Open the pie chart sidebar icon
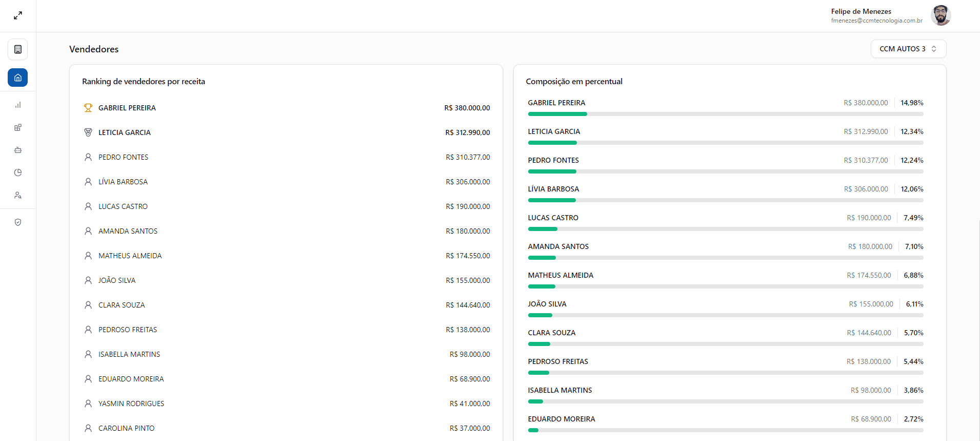980x441 pixels. (18, 172)
